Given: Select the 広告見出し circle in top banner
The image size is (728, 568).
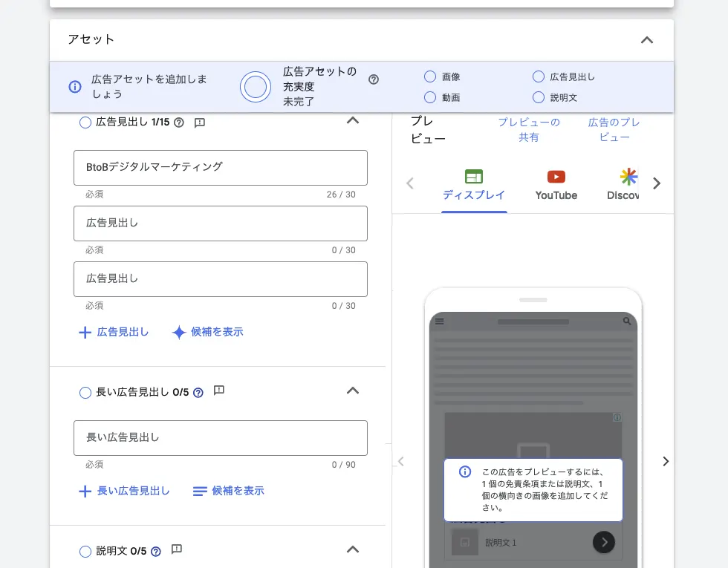Looking at the screenshot, I should coord(538,76).
